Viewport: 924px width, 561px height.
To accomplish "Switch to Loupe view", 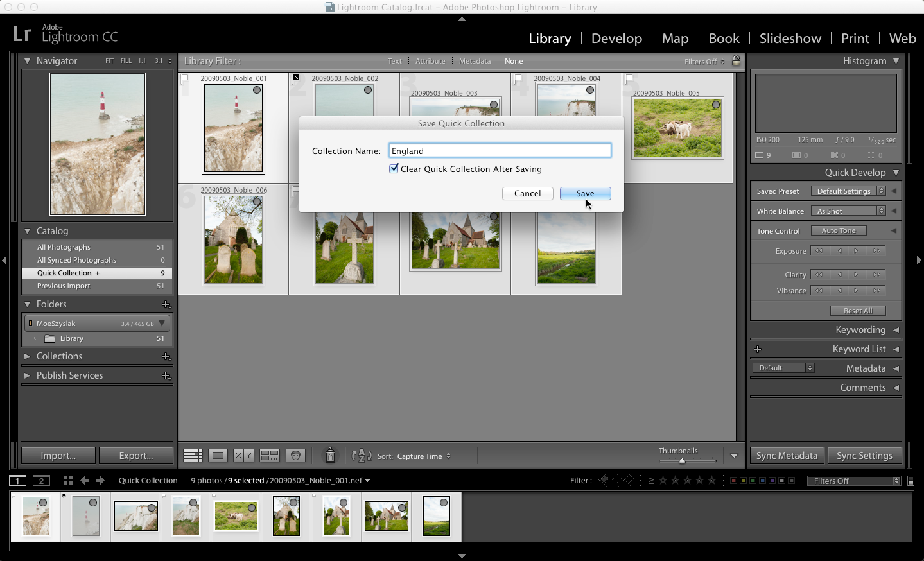I will [x=218, y=455].
